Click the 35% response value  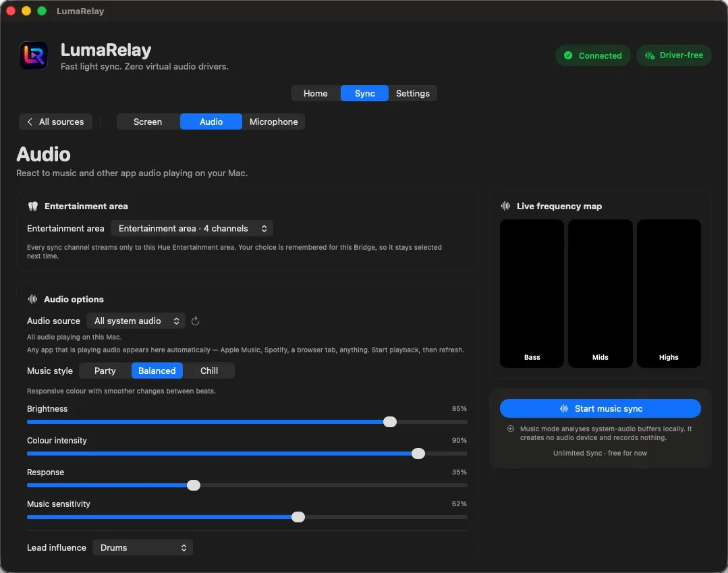(459, 472)
